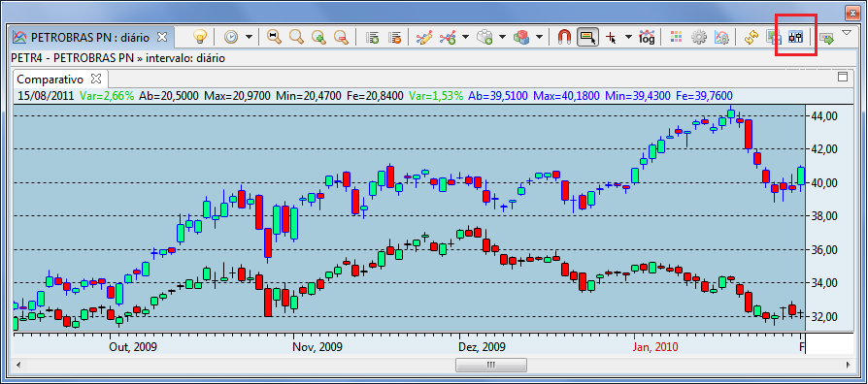Toggle the magnet snap tool
The image size is (868, 384).
pos(563,37)
